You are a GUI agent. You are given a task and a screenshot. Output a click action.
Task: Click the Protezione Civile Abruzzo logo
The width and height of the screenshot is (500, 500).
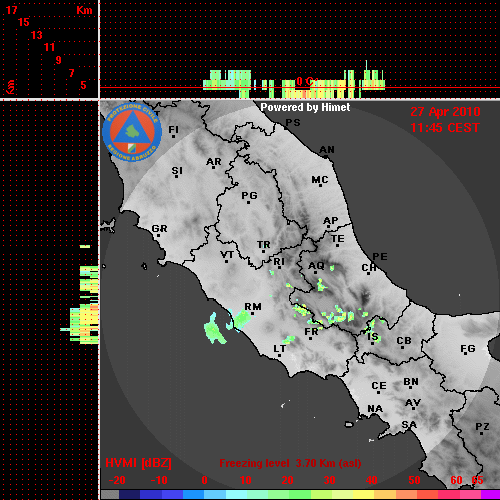(x=132, y=132)
